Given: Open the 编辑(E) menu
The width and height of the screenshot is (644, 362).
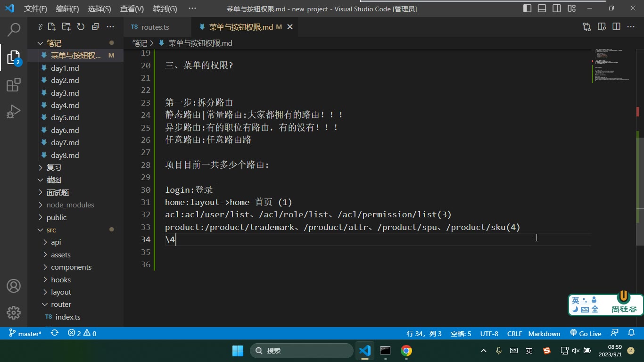Looking at the screenshot, I should pos(67,8).
